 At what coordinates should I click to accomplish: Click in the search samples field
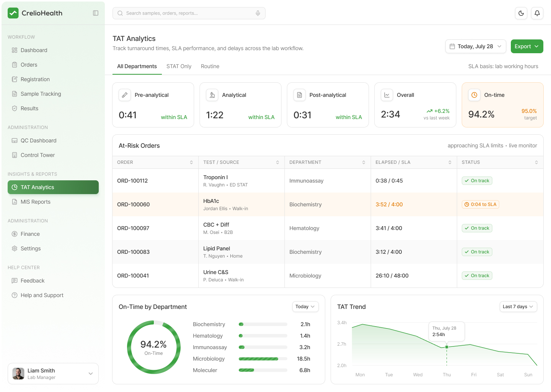(x=189, y=13)
